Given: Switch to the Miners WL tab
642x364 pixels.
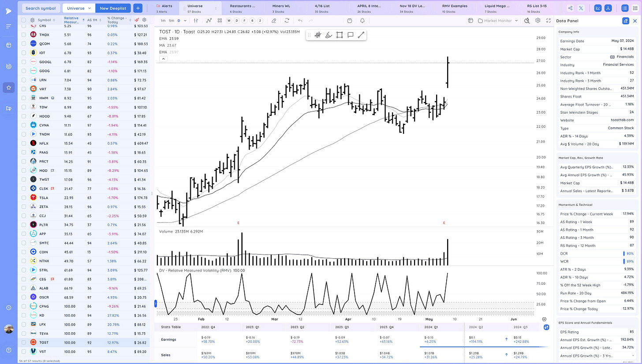Looking at the screenshot, I should click(285, 8).
